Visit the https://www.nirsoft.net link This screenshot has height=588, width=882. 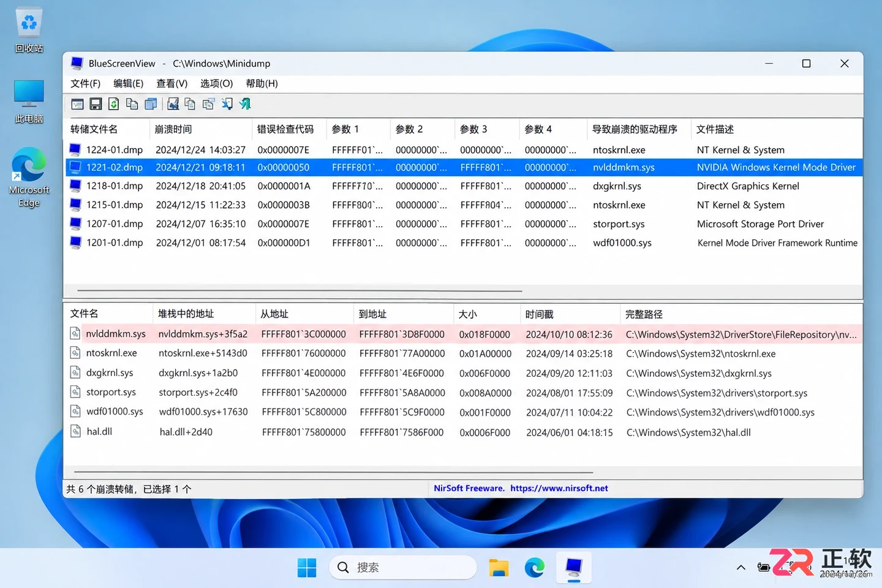559,488
